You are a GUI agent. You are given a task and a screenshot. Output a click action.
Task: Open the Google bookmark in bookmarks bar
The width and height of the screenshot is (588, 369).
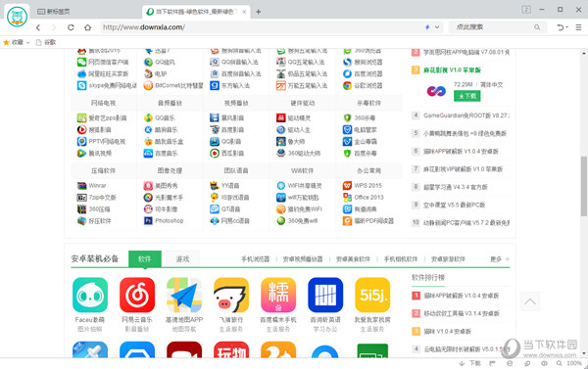click(46, 42)
